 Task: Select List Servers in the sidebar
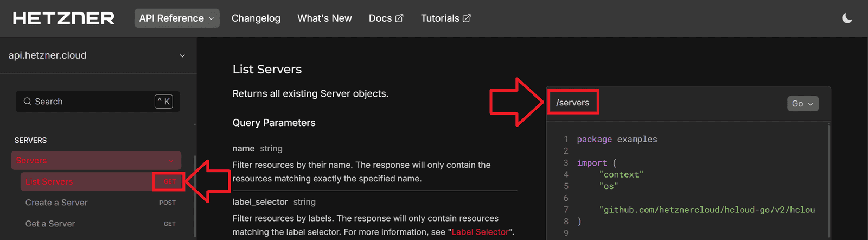(103, 181)
